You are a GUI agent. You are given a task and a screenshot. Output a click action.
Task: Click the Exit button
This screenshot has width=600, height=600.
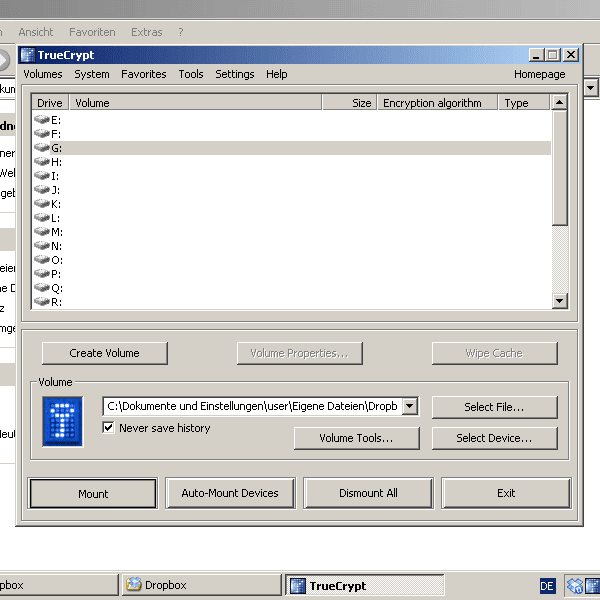[x=506, y=493]
